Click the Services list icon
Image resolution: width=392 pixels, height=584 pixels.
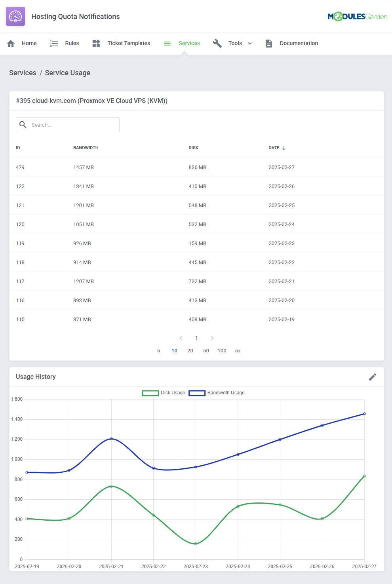[167, 43]
